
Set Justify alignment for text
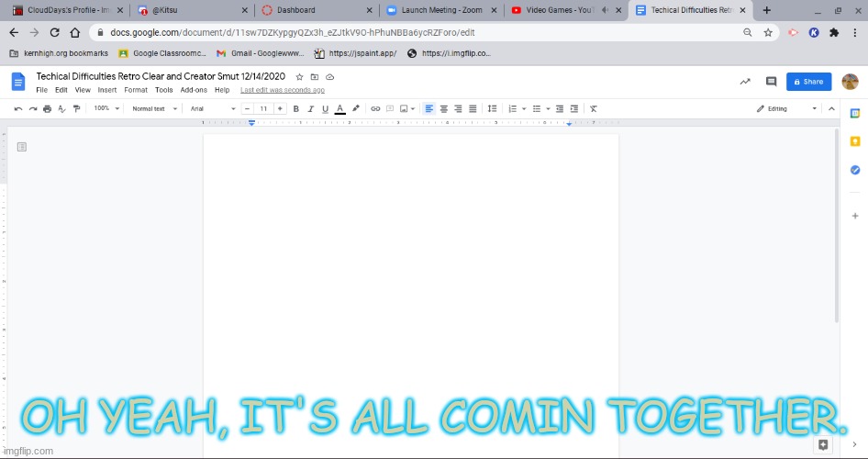[473, 108]
